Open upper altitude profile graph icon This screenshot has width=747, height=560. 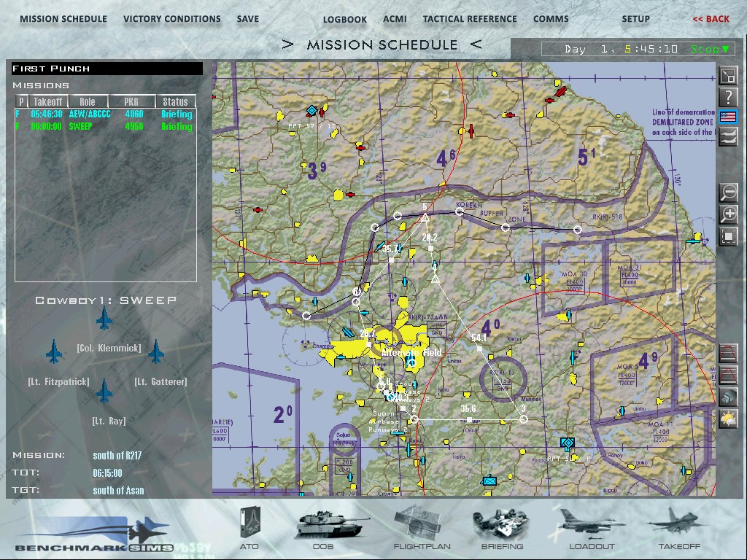click(728, 354)
